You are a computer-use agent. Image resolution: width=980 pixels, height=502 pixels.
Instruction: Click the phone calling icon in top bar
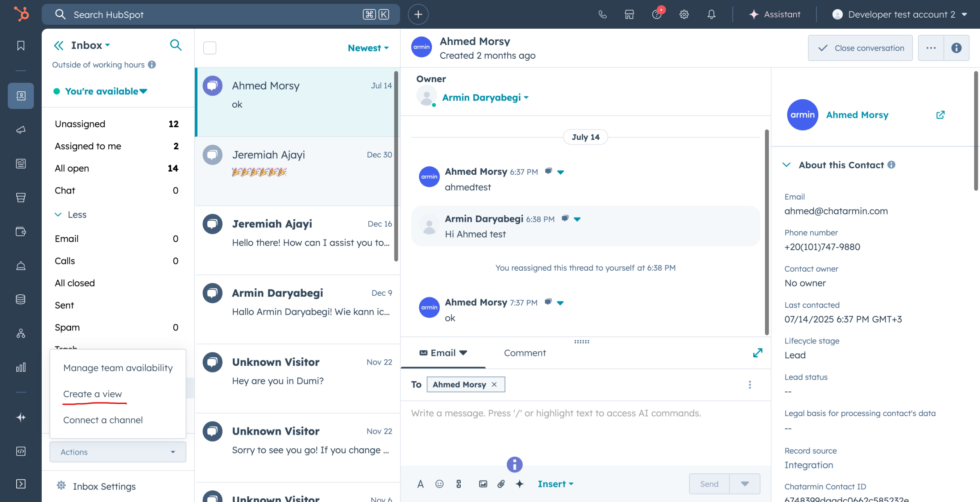click(602, 15)
